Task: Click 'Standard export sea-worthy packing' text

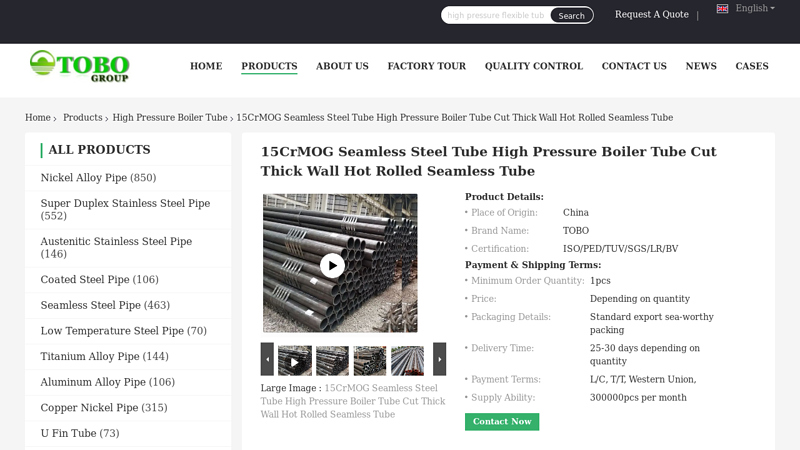Action: click(x=652, y=323)
